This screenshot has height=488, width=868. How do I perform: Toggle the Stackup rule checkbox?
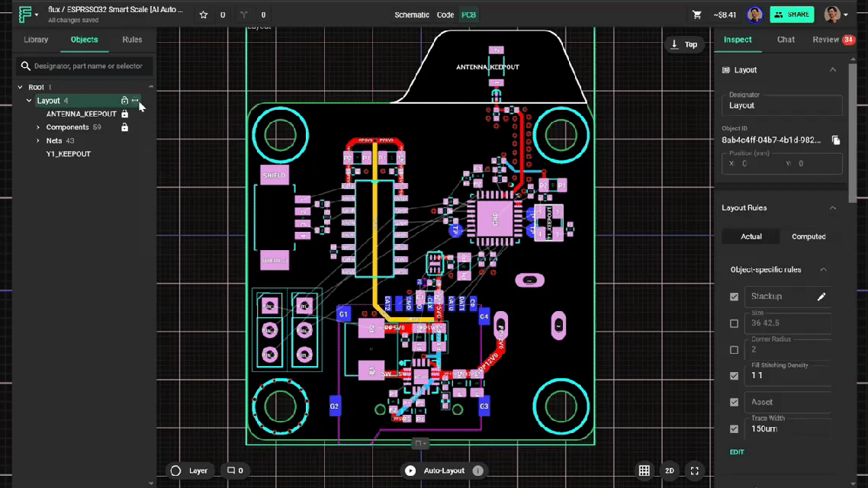click(x=734, y=297)
